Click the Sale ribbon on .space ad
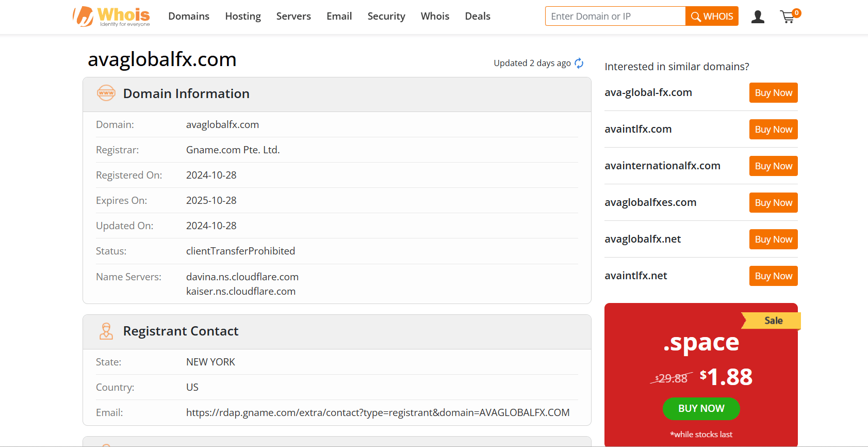The width and height of the screenshot is (868, 447). coord(772,321)
